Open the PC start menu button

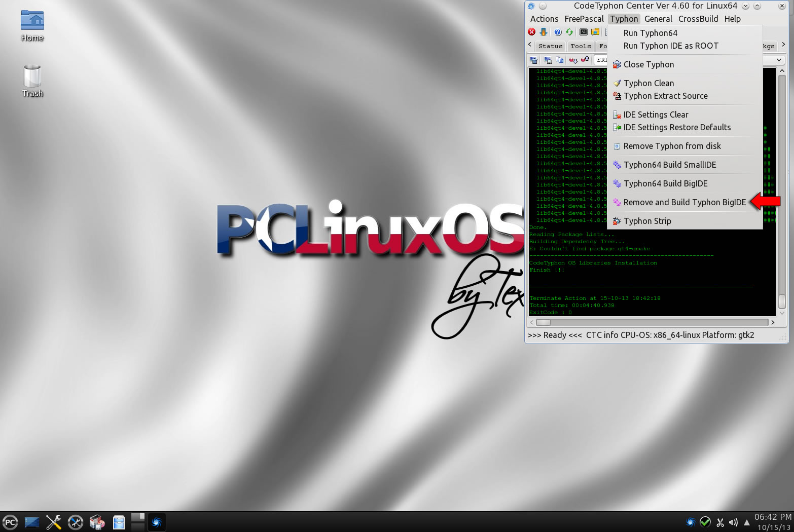pyautogui.click(x=10, y=522)
